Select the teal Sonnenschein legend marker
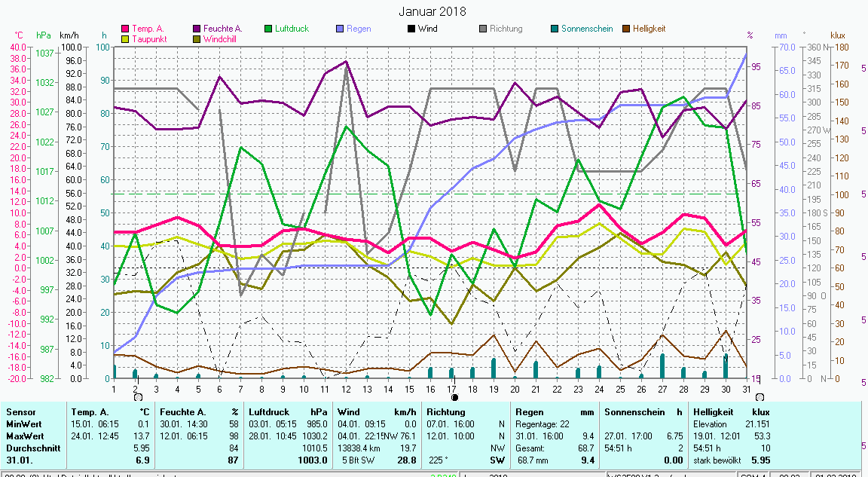This screenshot has height=477, width=868. click(555, 29)
